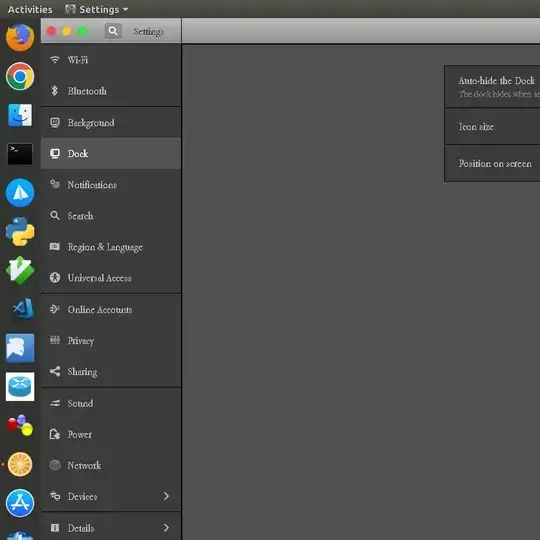The width and height of the screenshot is (540, 540).
Task: Open Firefox from the dock
Action: coord(20,37)
